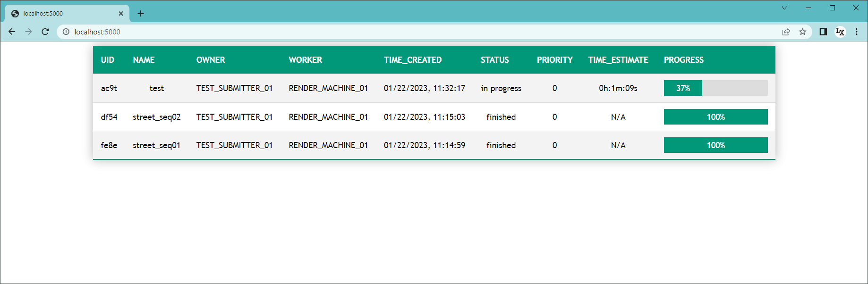This screenshot has width=868, height=284.
Task: Open a new browser tab
Action: coord(140,13)
